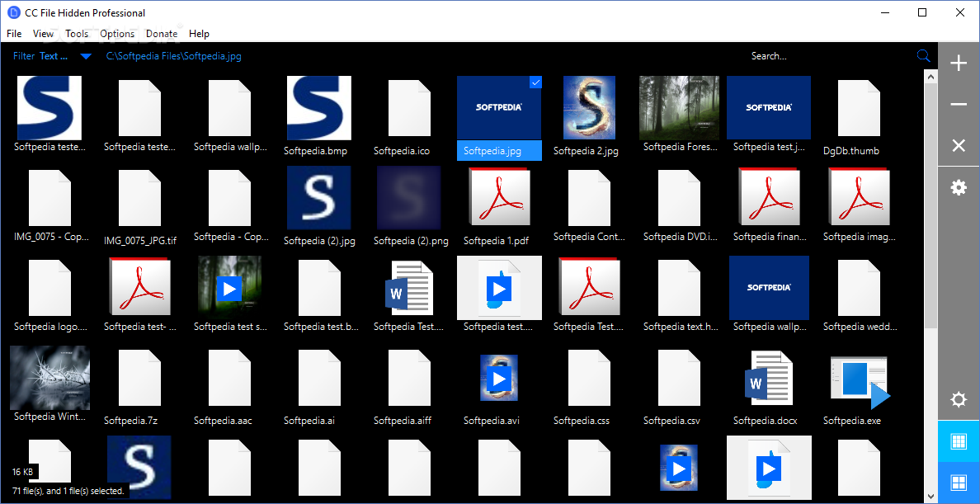
Task: Uncheck the Softpedia.jpg selection checkmark
Action: click(535, 82)
